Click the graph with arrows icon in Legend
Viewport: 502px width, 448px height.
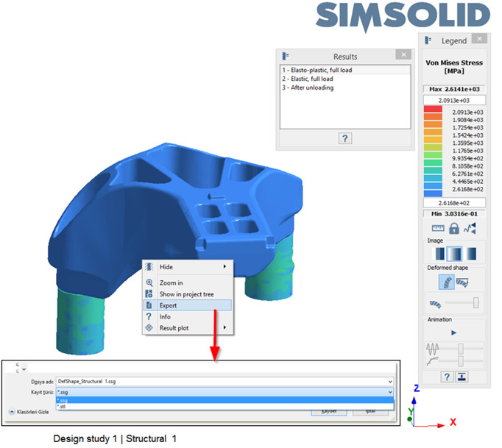[470, 228]
